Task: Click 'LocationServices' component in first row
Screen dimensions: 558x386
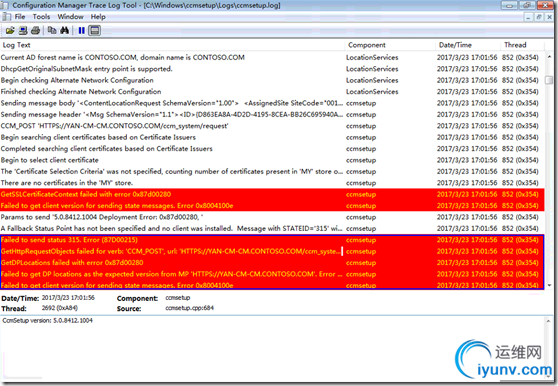Action: click(x=372, y=57)
